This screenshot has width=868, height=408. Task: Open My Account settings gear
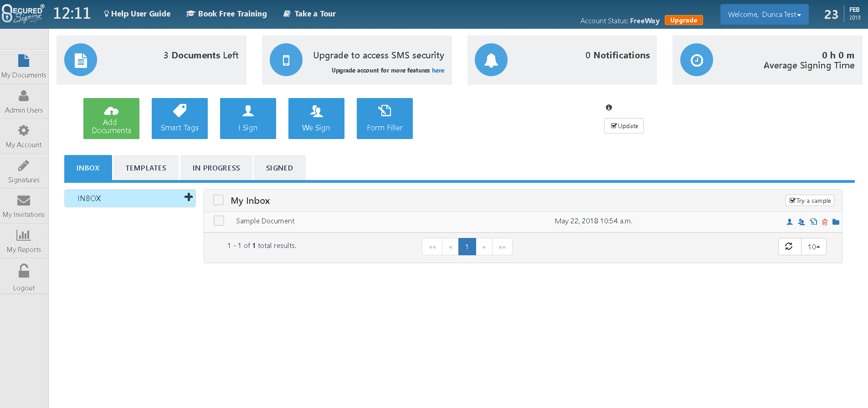[x=24, y=137]
